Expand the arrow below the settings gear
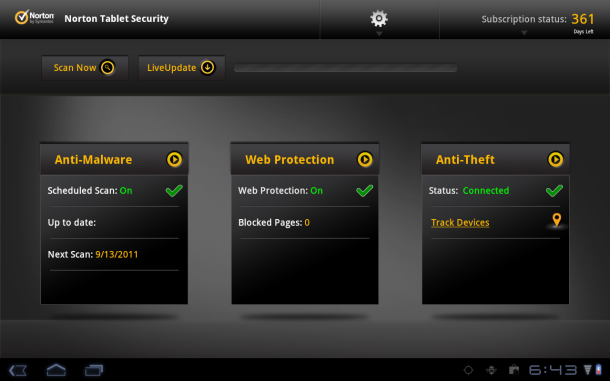 point(379,34)
